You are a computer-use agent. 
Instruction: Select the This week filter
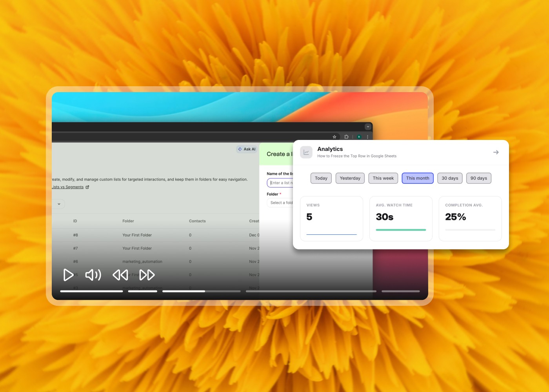click(x=383, y=178)
